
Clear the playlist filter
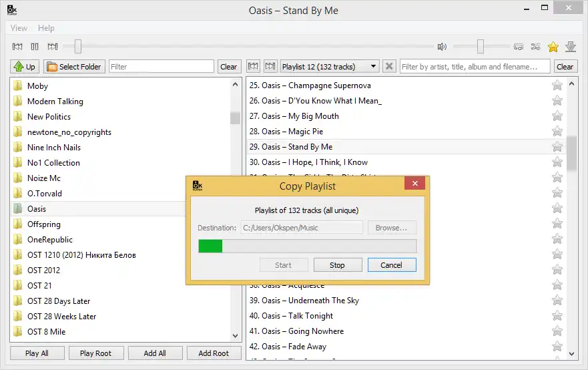coord(565,67)
